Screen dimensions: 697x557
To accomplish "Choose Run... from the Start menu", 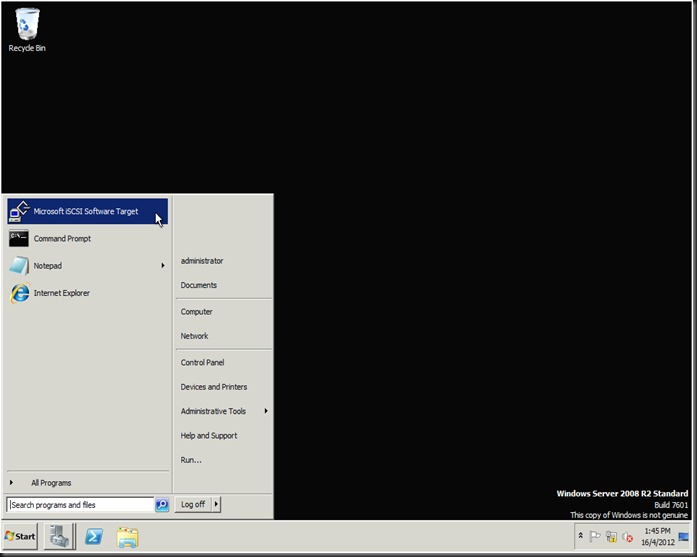I will click(191, 460).
